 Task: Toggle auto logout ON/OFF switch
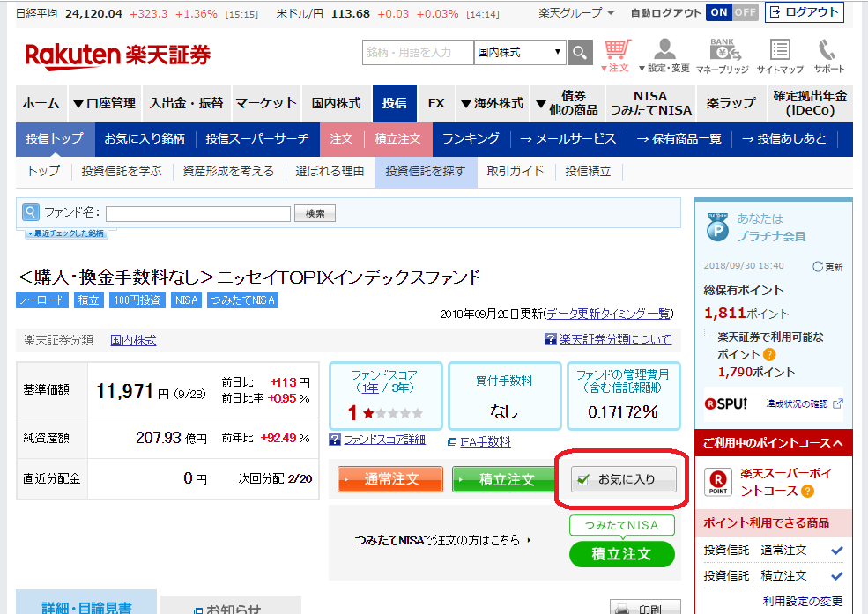[731, 12]
